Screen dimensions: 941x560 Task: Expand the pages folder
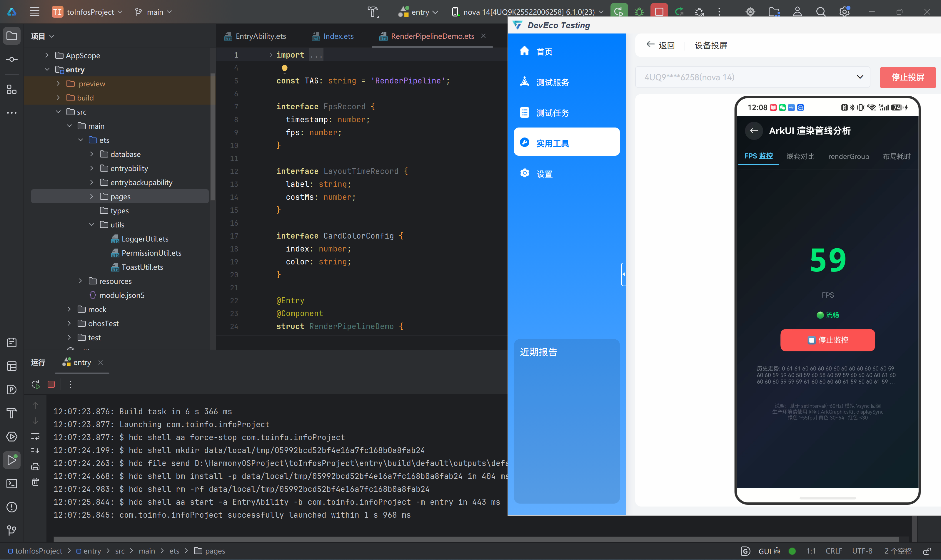click(91, 196)
